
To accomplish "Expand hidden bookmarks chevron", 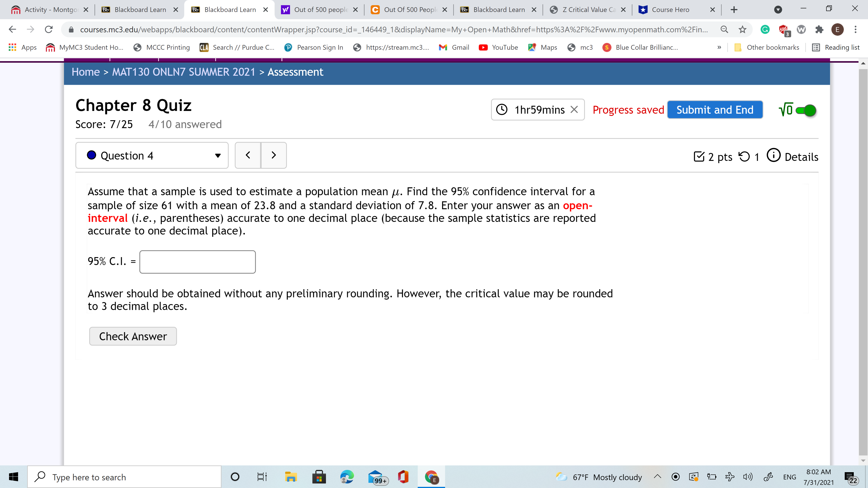I will tap(719, 47).
